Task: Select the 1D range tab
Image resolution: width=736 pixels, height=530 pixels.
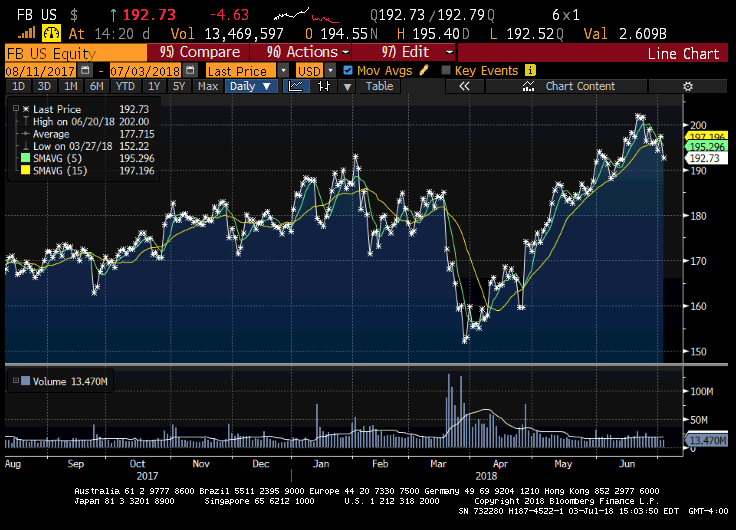Action: tap(18, 86)
